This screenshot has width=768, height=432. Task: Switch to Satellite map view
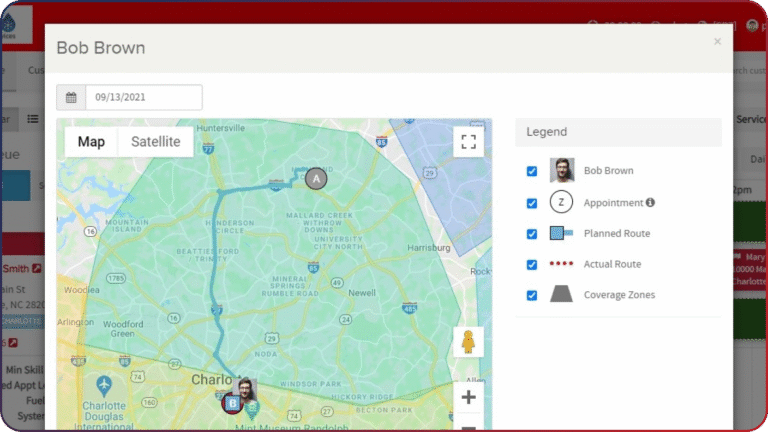pos(156,142)
